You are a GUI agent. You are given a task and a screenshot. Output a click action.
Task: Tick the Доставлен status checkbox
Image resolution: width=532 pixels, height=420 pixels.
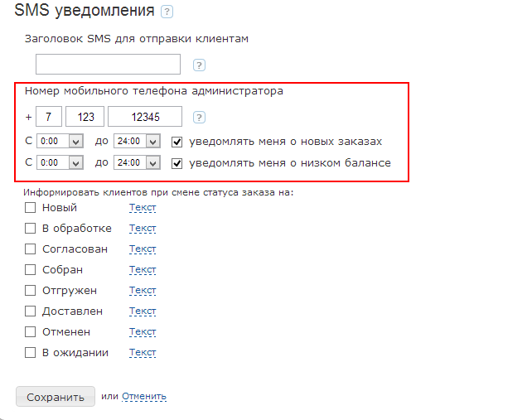point(30,311)
